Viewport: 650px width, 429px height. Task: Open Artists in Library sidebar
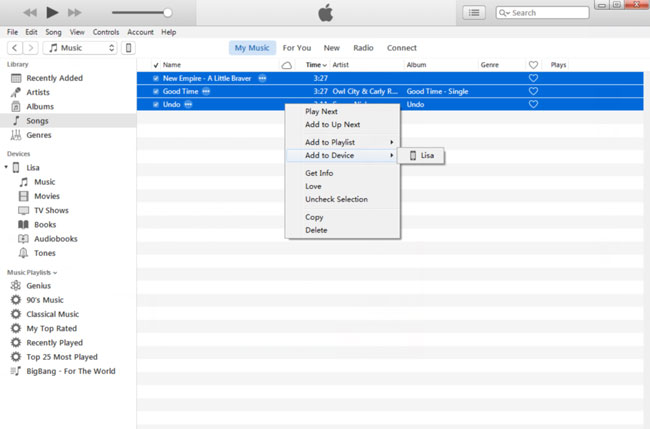(38, 92)
